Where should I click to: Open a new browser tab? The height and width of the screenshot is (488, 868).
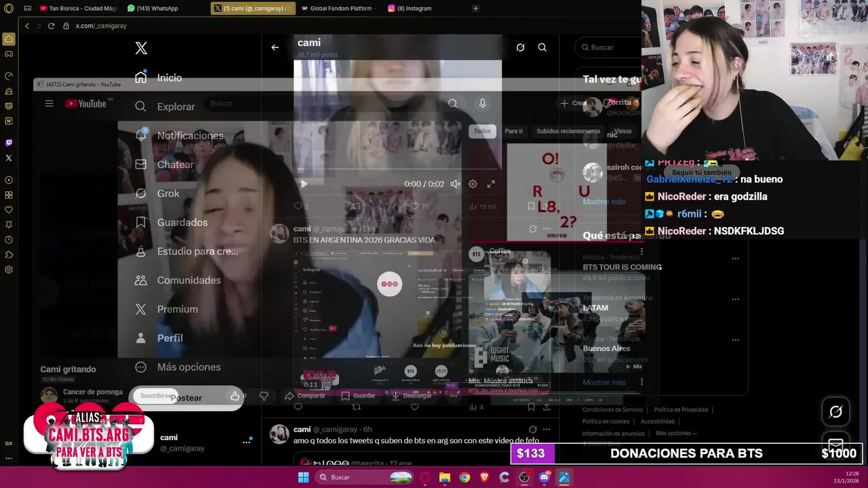pyautogui.click(x=475, y=8)
